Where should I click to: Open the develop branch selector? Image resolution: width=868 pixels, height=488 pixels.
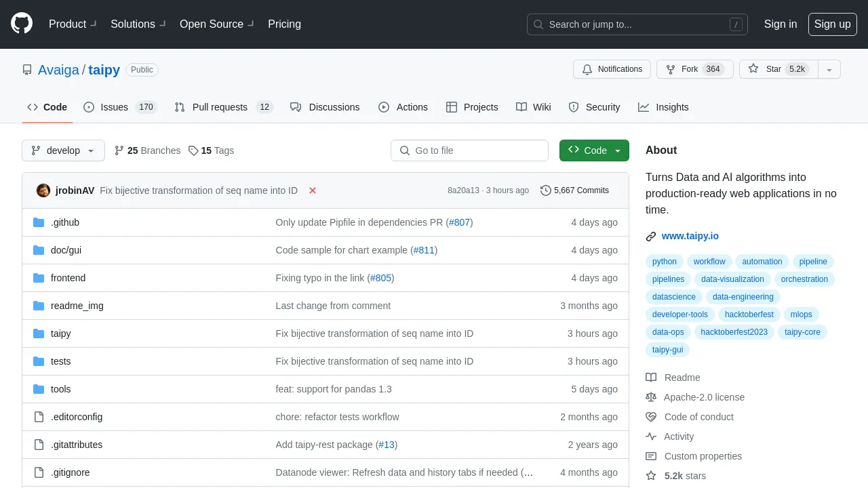point(63,150)
